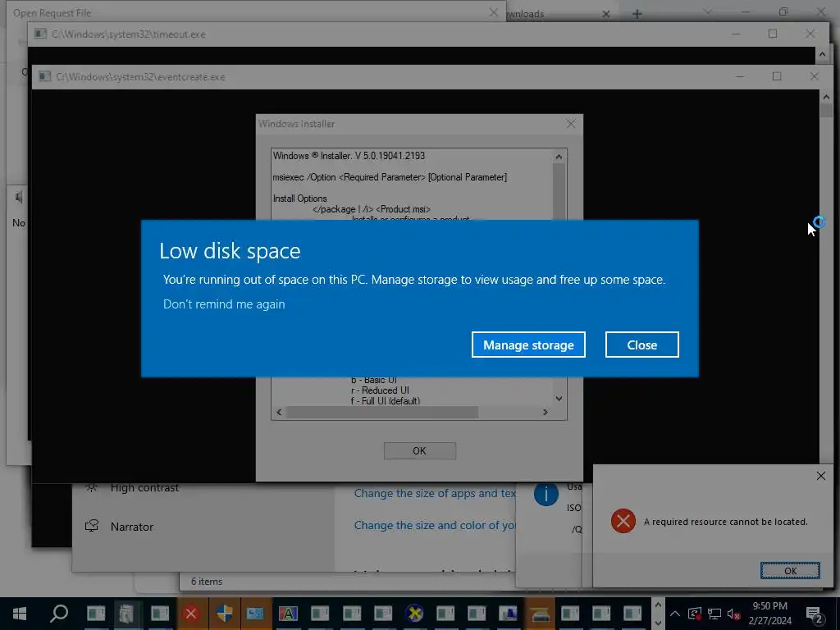Click the taskbar overflow down arrow
The image size is (840, 630).
[659, 623]
